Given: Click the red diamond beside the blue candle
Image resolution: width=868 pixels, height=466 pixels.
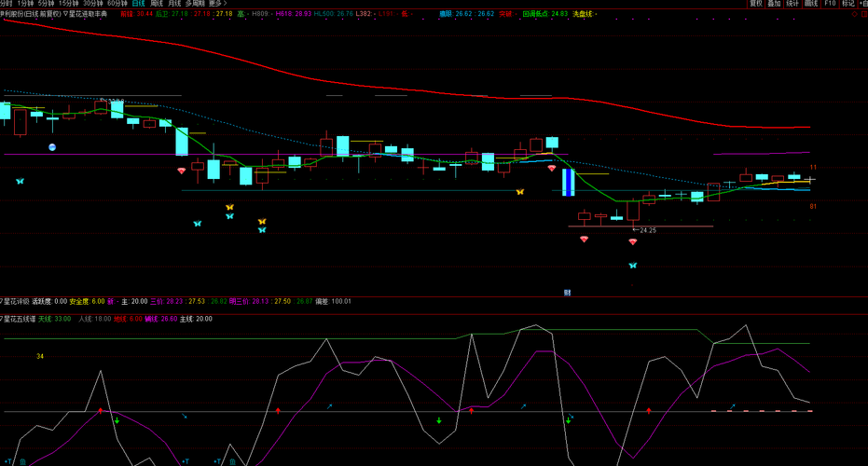Looking at the screenshot, I should pos(551,168).
